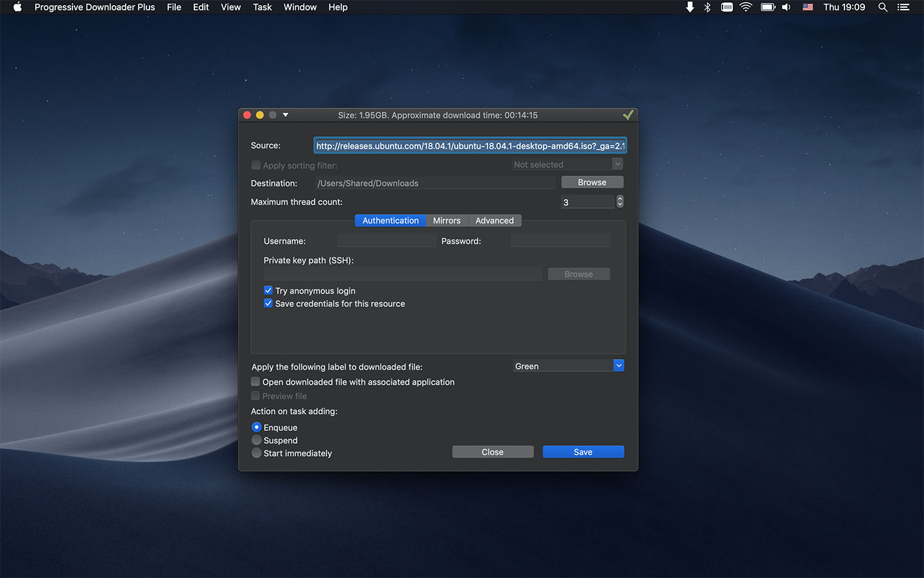Uncheck Try anonymous login
924x578 pixels.
click(268, 290)
